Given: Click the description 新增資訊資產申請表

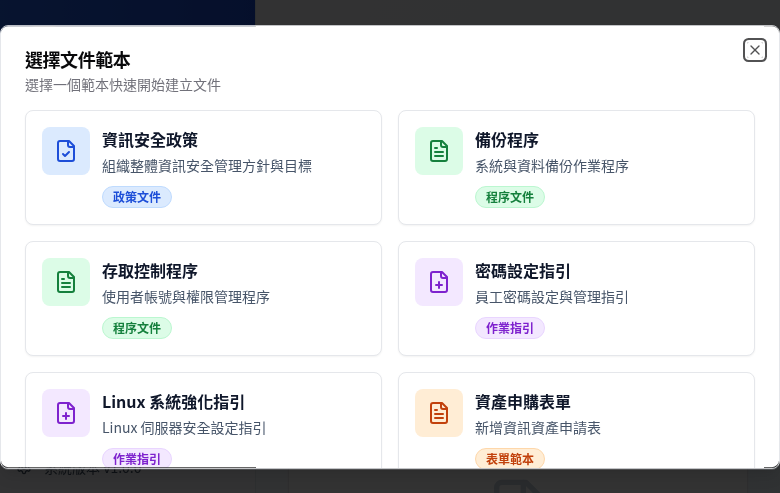Looking at the screenshot, I should tap(538, 428).
